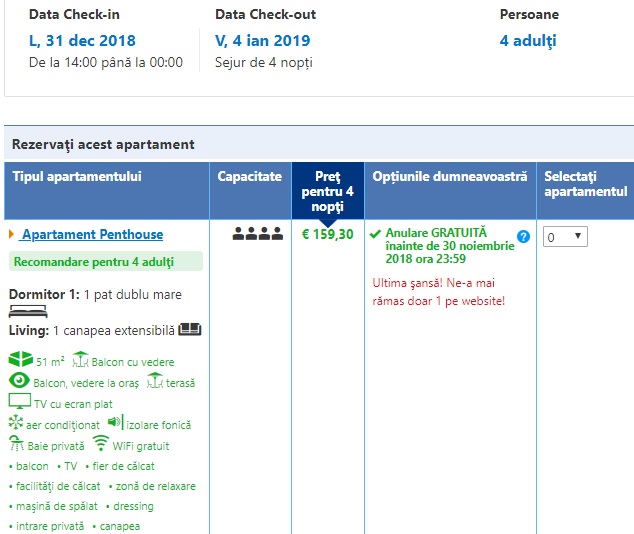Click the speaker icon for izolare fonică

(115, 423)
